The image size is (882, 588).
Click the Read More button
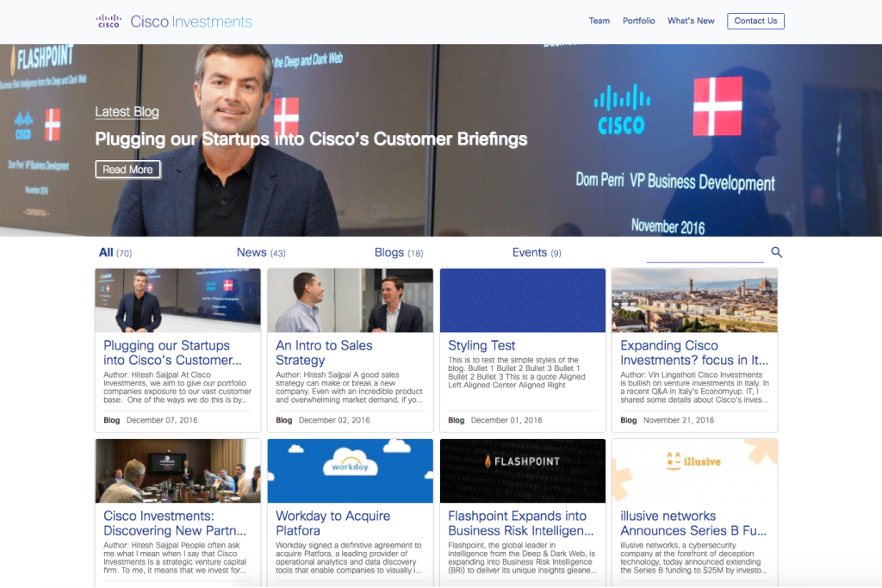tap(127, 169)
